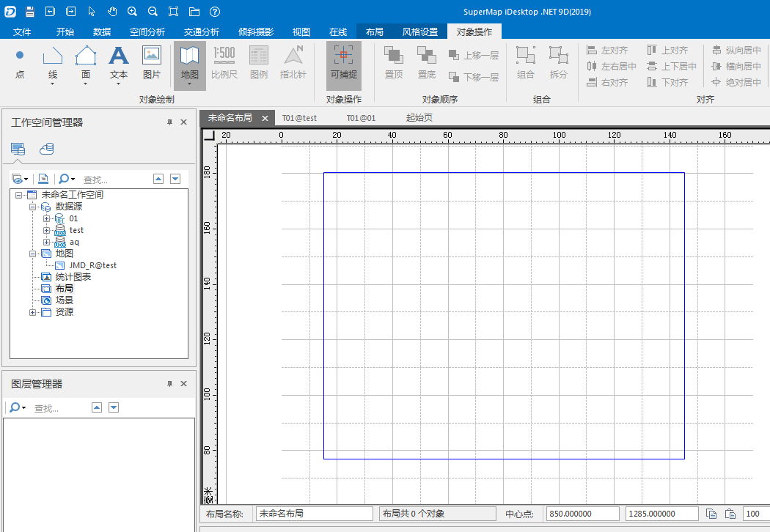Go to the previous object with import-left icon

(x=50, y=11)
